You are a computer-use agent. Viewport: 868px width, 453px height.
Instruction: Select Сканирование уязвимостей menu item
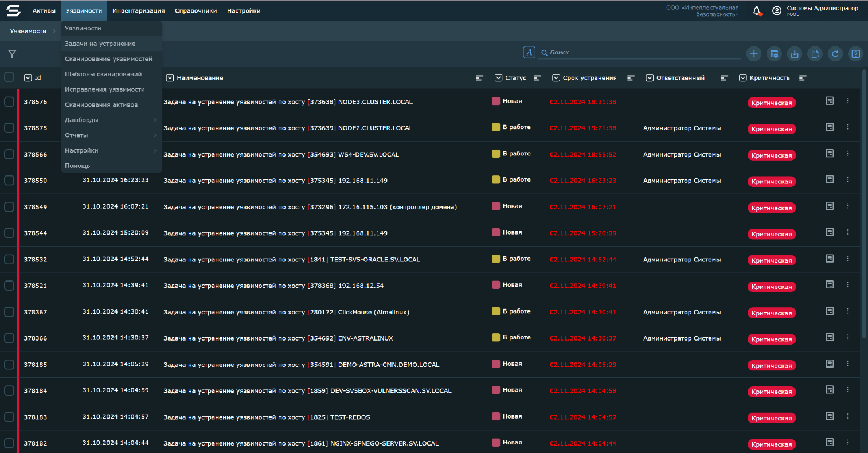(108, 59)
